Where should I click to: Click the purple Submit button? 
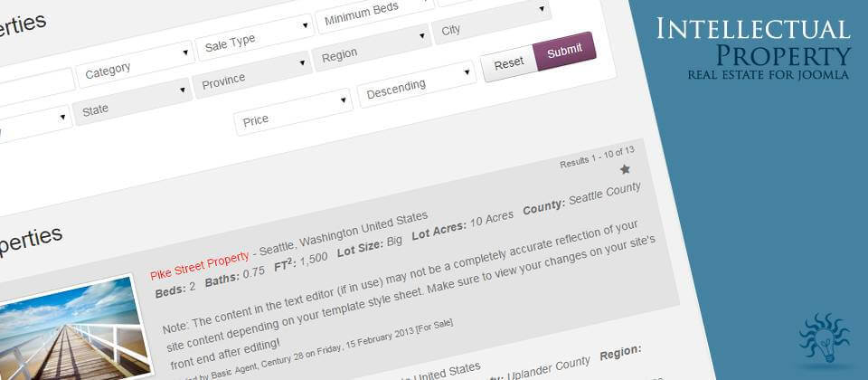564,52
